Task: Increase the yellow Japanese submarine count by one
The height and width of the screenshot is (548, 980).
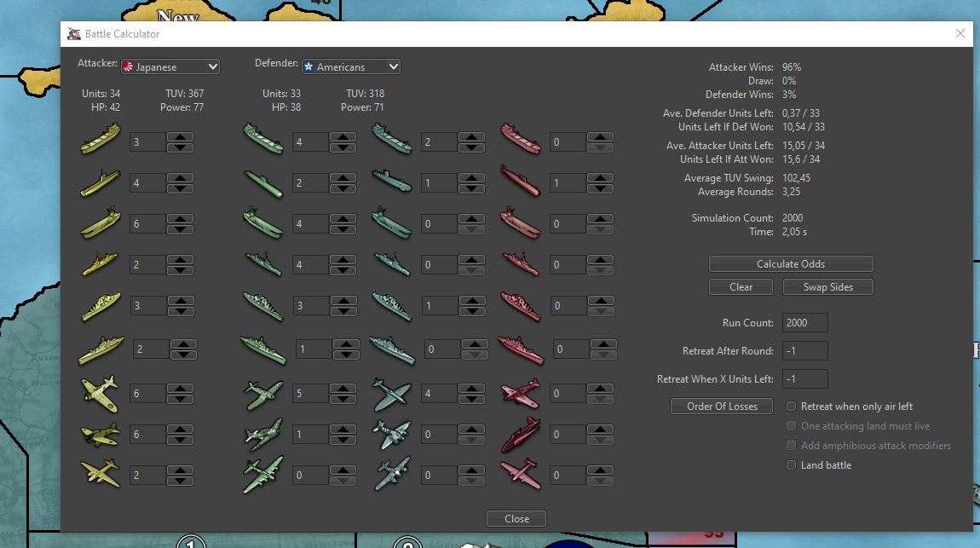Action: 180,177
